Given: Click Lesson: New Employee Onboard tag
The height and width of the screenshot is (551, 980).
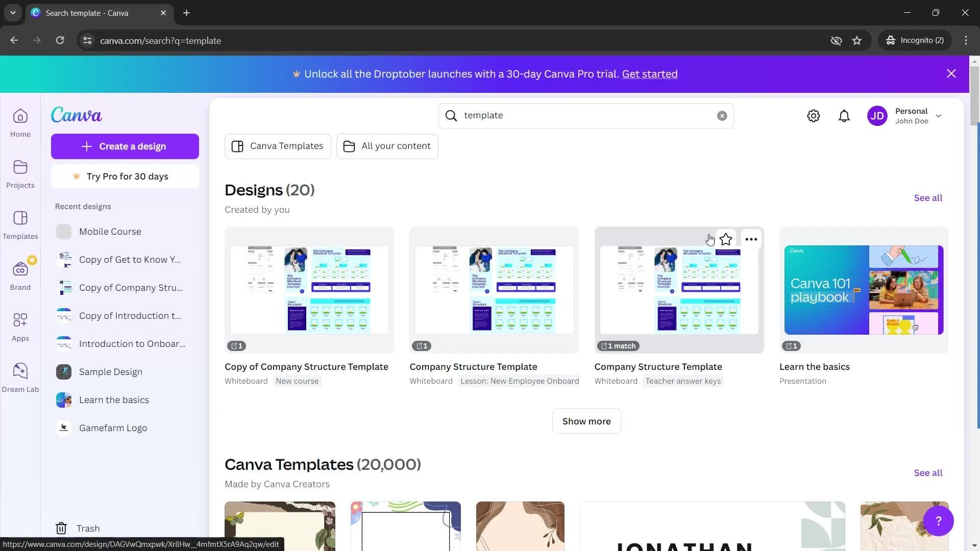Looking at the screenshot, I should pyautogui.click(x=520, y=381).
